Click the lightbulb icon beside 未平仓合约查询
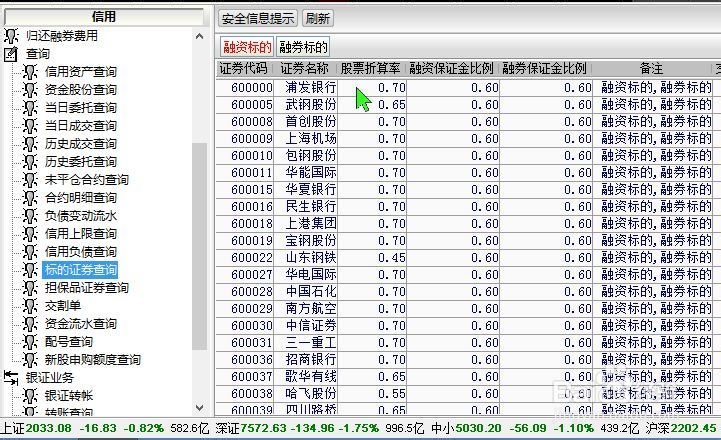Screen dimensions: 721x440 click(30, 179)
